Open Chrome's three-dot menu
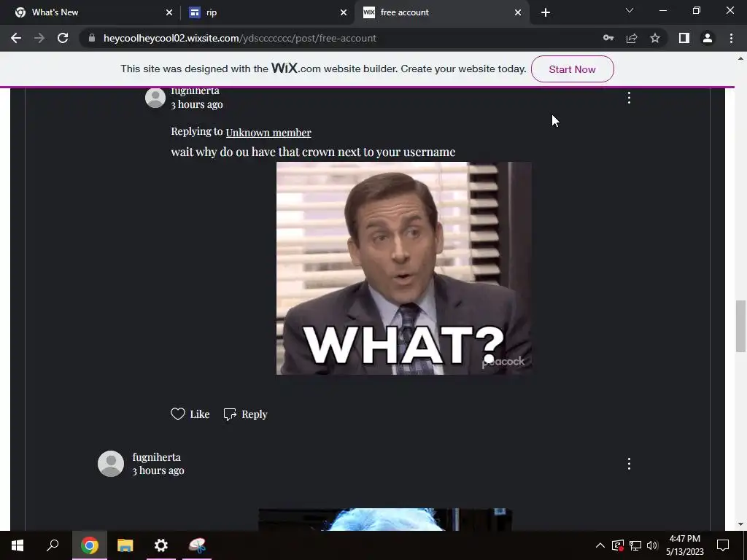This screenshot has height=560, width=747. [731, 38]
